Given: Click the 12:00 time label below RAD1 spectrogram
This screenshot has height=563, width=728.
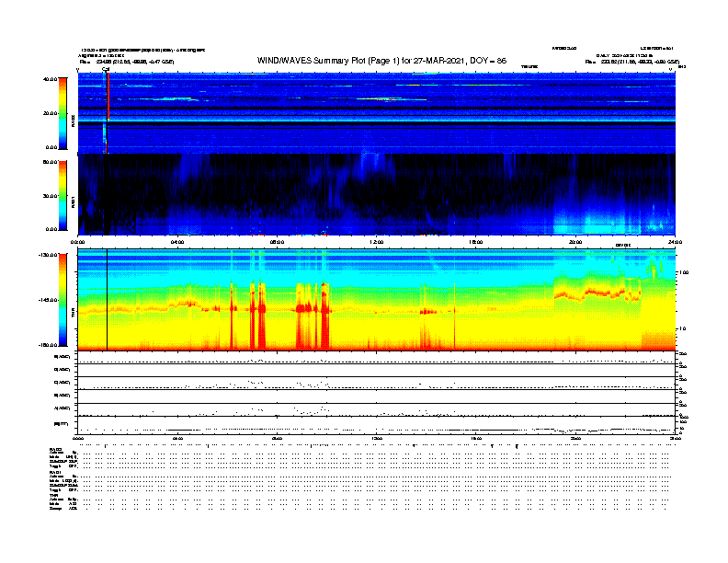Looking at the screenshot, I should 377,242.
